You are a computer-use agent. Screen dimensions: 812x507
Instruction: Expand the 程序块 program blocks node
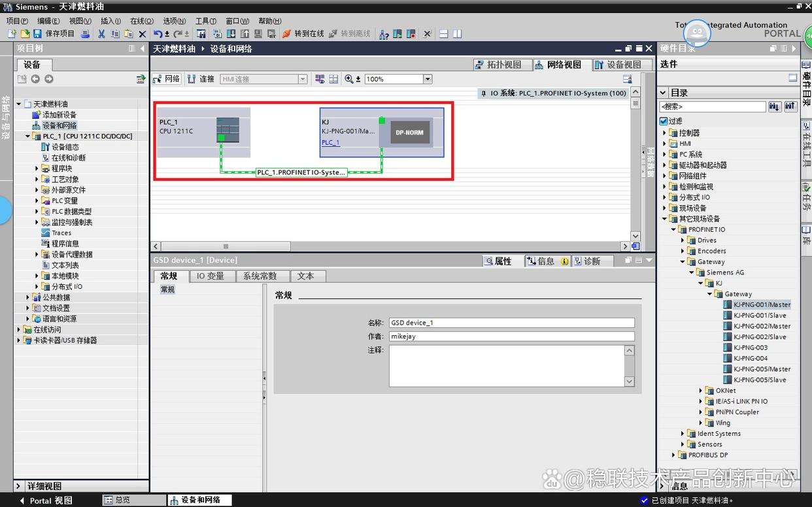(37, 169)
